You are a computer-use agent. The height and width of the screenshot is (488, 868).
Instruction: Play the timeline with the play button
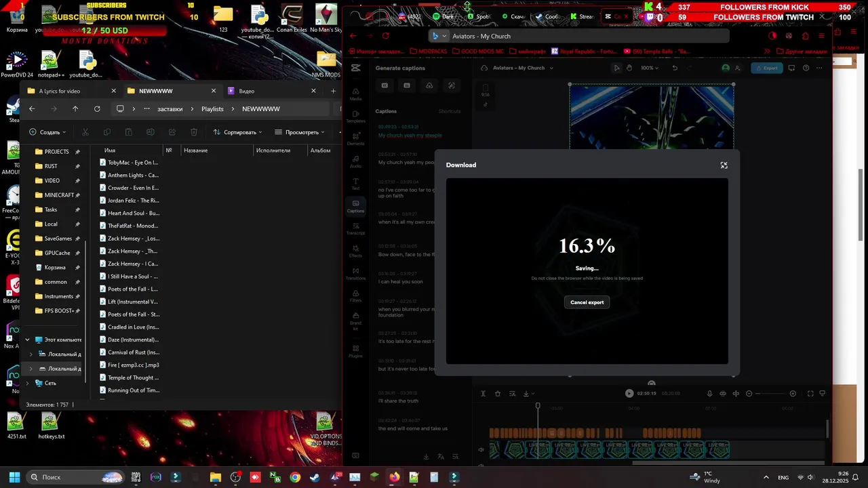629,393
